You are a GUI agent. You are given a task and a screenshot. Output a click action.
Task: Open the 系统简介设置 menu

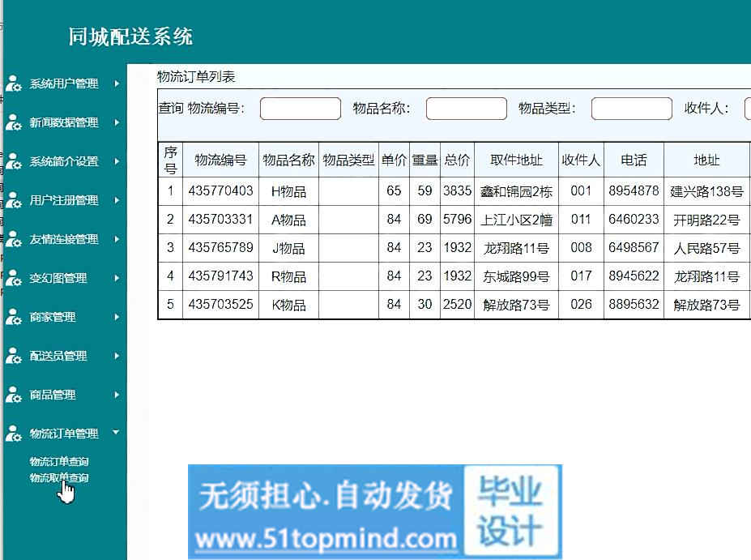pos(64,161)
